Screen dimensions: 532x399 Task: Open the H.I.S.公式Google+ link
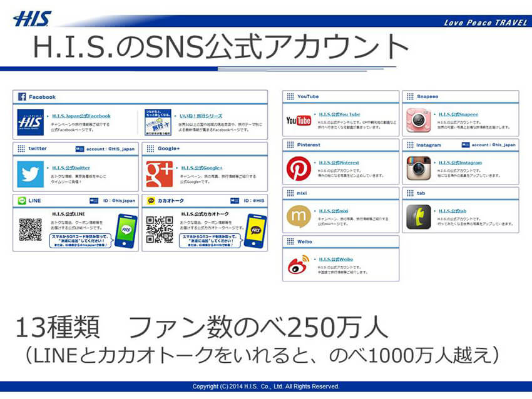tap(202, 168)
